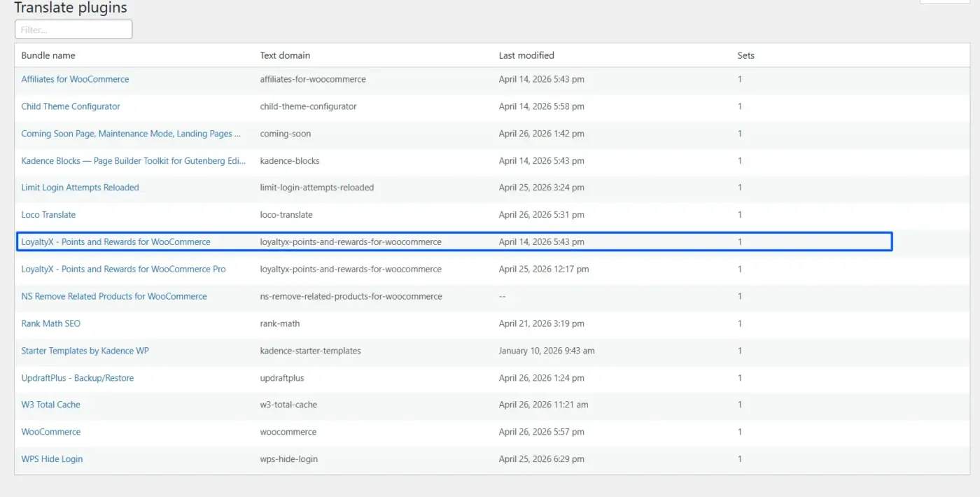
Task: Select text domain 'kadence-blocks'
Action: pyautogui.click(x=290, y=160)
